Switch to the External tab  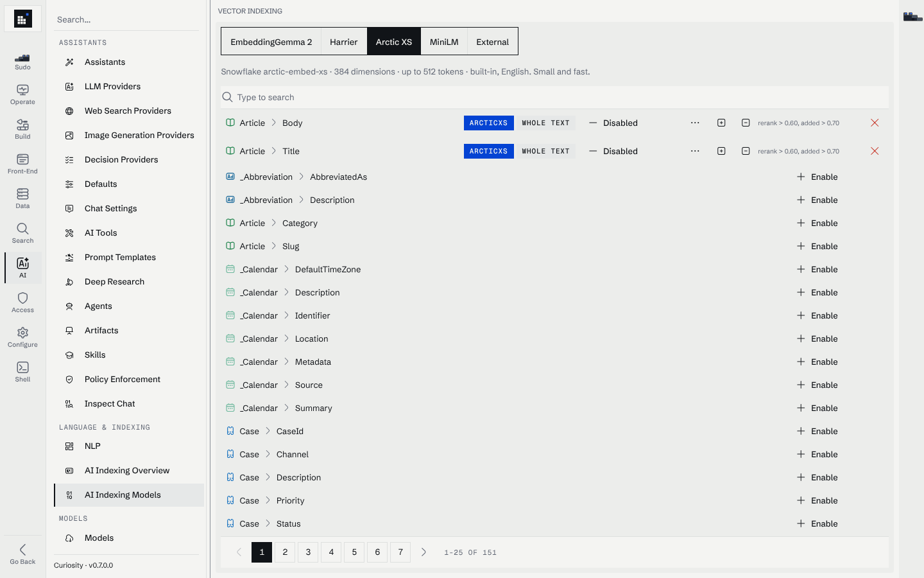[x=493, y=42]
